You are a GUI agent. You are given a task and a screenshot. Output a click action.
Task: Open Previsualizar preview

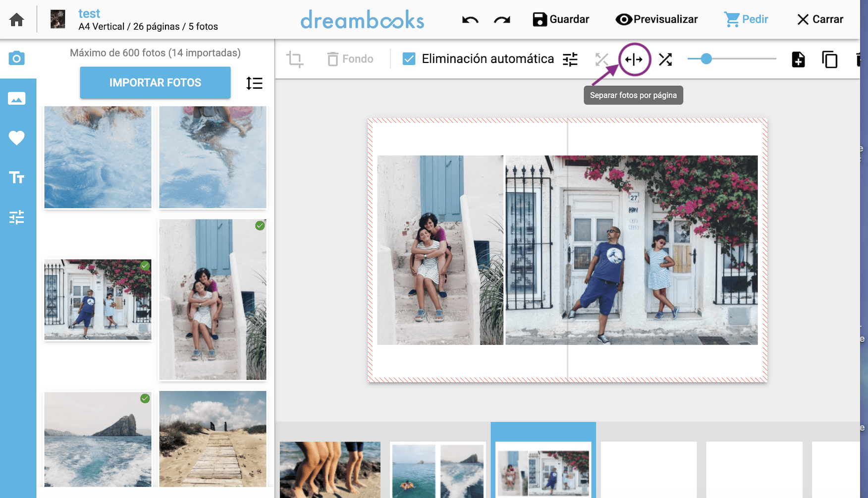(x=656, y=19)
